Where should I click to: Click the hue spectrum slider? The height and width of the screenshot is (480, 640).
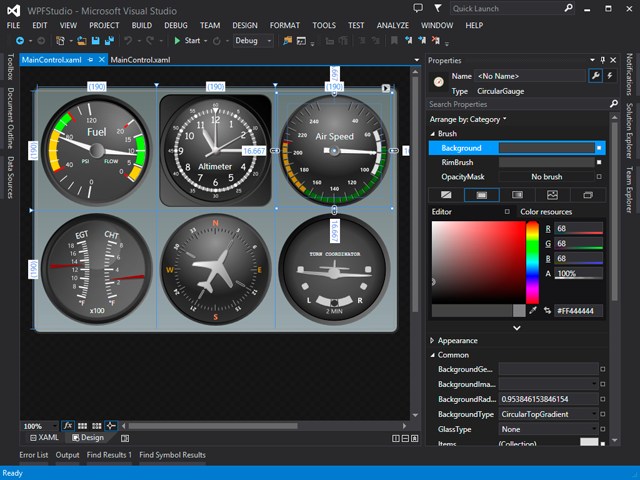click(x=532, y=260)
